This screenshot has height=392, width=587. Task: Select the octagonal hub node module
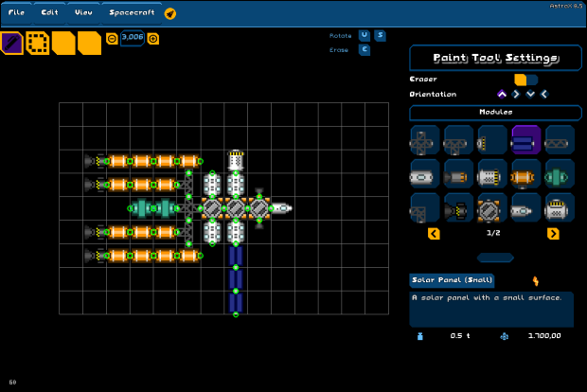click(492, 207)
